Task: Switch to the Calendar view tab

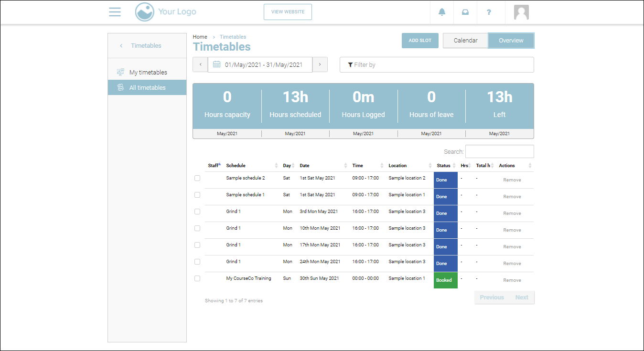Action: [x=465, y=41]
